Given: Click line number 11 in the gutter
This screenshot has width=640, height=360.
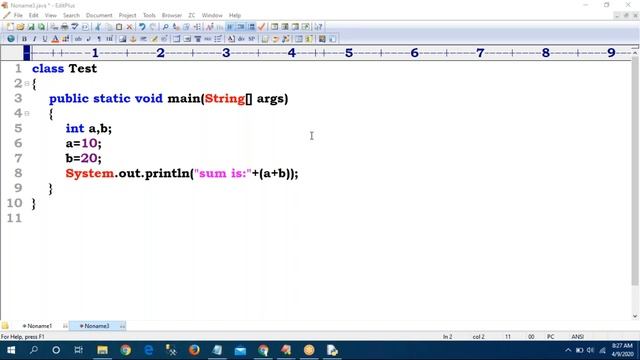Looking at the screenshot, I should click(x=14, y=218).
